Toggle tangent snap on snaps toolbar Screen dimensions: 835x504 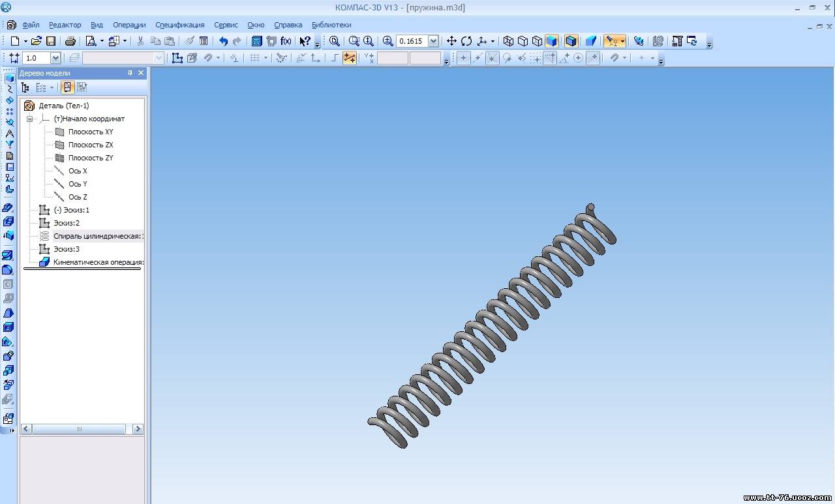click(507, 58)
